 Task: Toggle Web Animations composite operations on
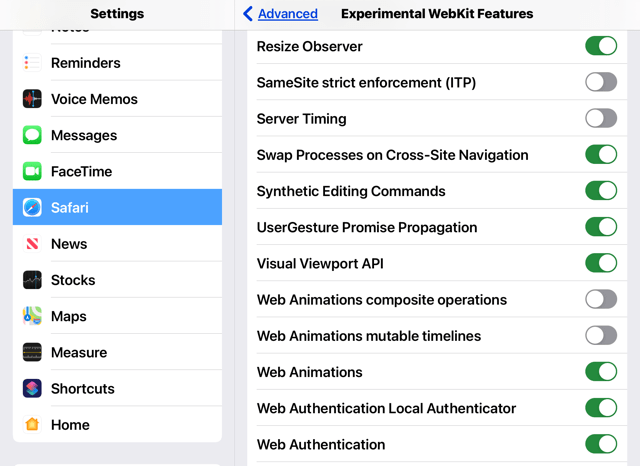(x=601, y=299)
